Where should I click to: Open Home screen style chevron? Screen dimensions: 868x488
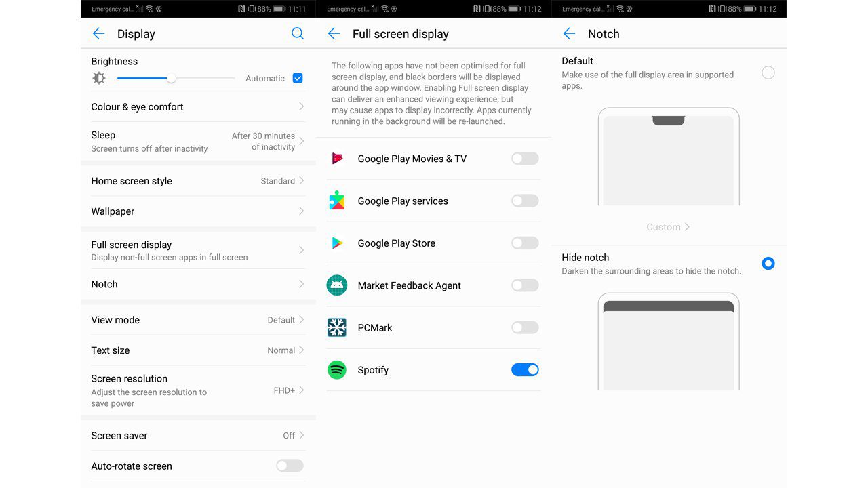[x=302, y=180]
